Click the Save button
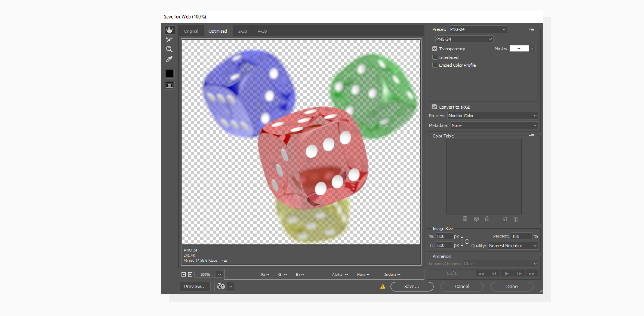 pos(412,286)
